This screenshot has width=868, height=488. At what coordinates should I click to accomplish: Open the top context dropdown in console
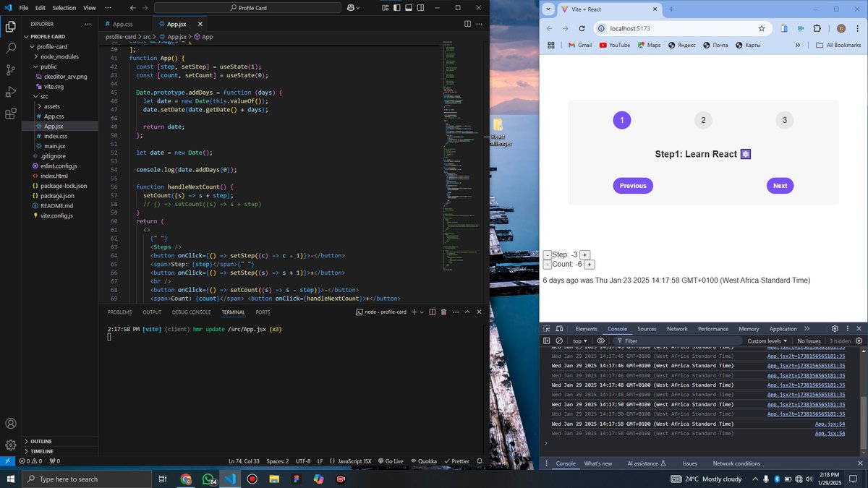[x=580, y=341]
